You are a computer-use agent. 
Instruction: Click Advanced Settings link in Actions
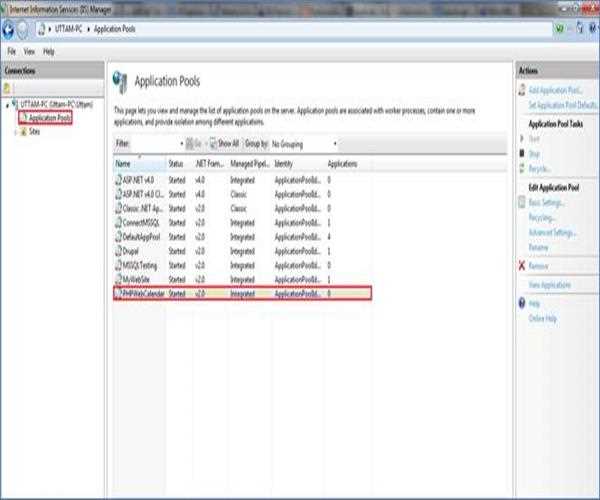point(553,232)
